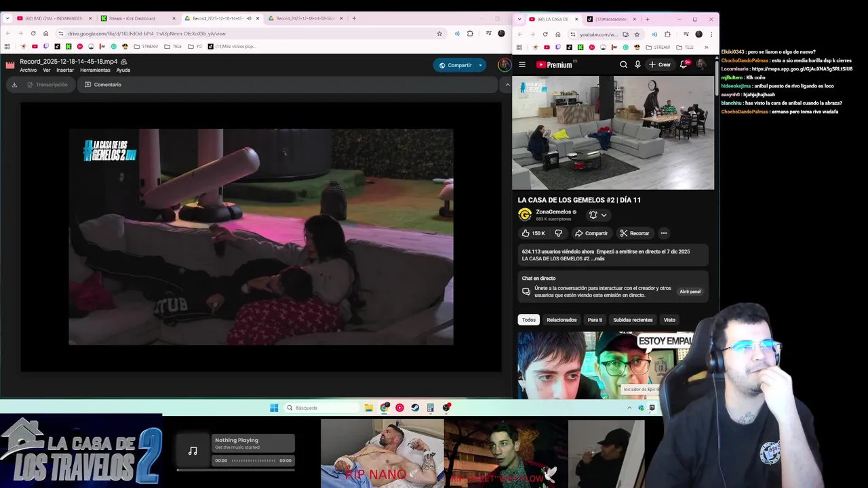
Task: Expand the description with ...más
Action: pos(597,258)
